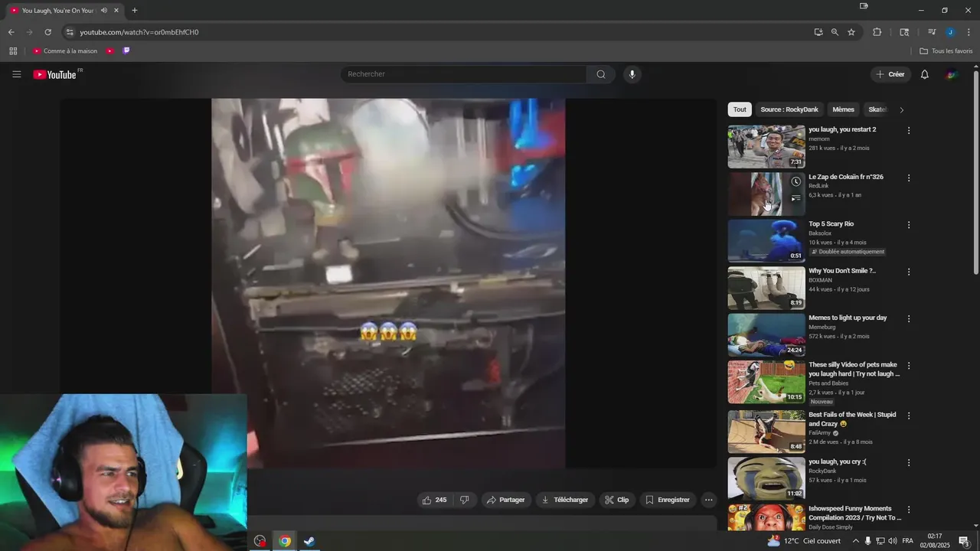Click the youtube.com address bar URL
The image size is (980, 551).
[139, 32]
